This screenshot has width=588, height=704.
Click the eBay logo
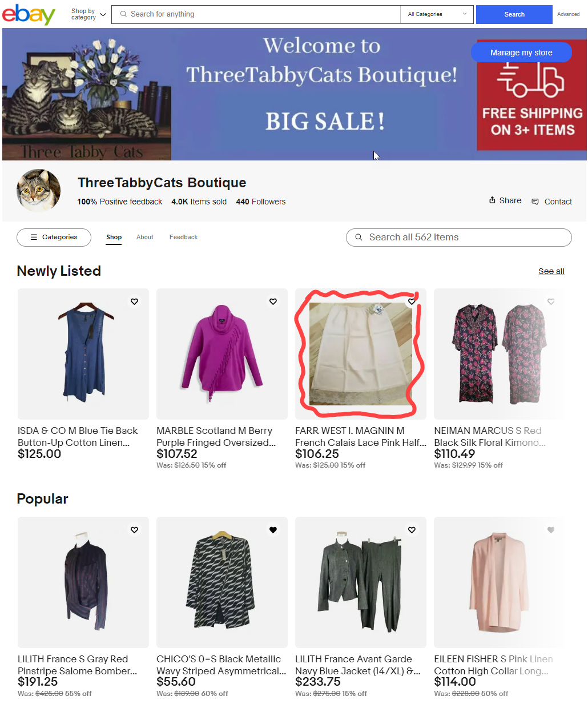pyautogui.click(x=29, y=14)
